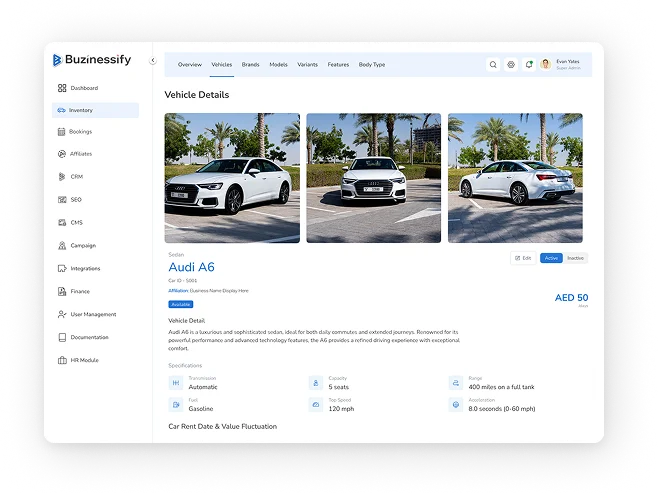
Task: Collapse the sidebar with chevron arrow
Action: (x=153, y=60)
